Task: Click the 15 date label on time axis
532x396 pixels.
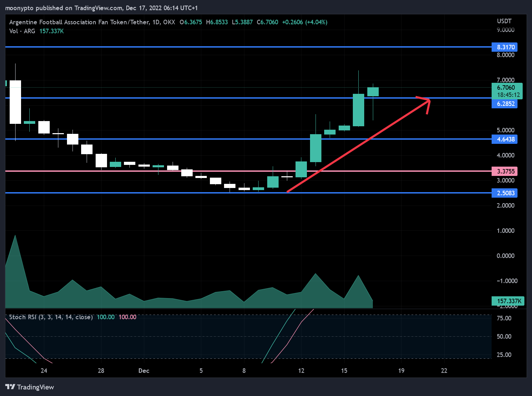Action: pyautogui.click(x=344, y=371)
